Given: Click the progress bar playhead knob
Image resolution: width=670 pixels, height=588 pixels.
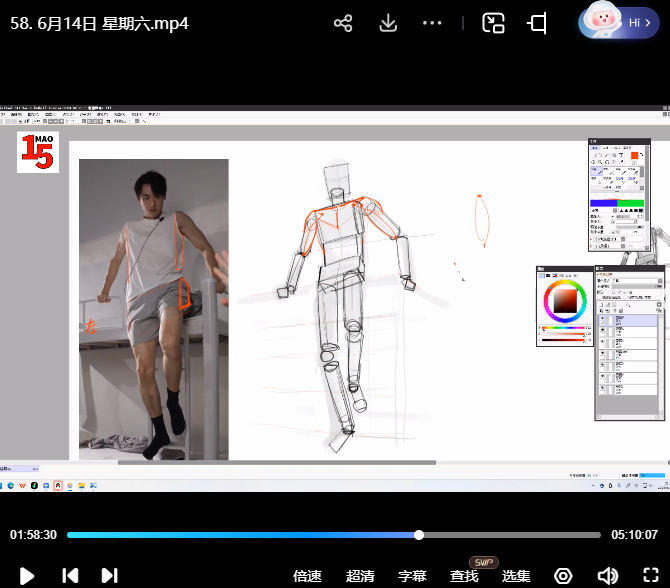Looking at the screenshot, I should click(x=419, y=535).
